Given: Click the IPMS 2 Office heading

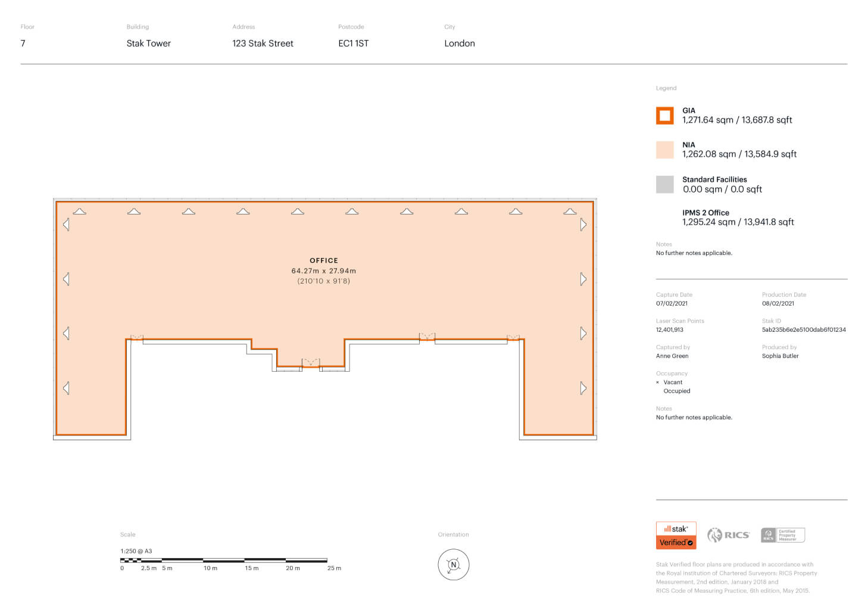Looking at the screenshot, I should pyautogui.click(x=705, y=213).
